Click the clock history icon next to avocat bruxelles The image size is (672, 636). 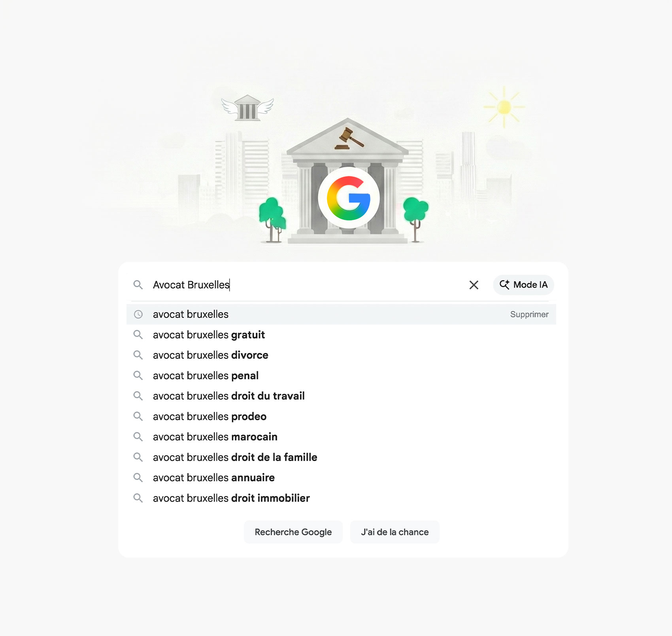(x=138, y=314)
